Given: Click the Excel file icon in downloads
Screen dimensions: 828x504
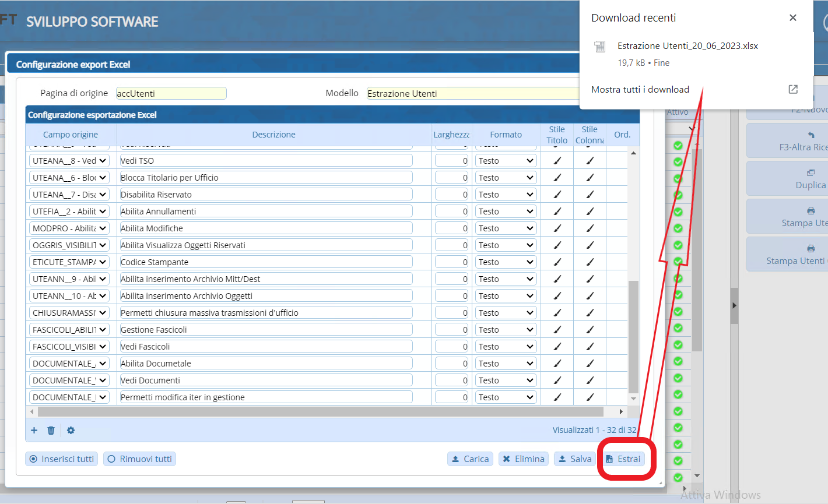Looking at the screenshot, I should [x=599, y=47].
